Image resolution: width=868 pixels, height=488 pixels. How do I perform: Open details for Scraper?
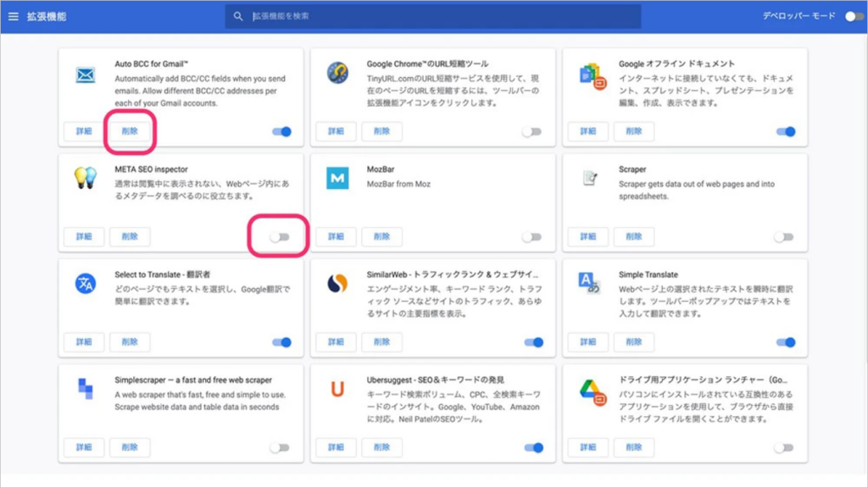(587, 236)
